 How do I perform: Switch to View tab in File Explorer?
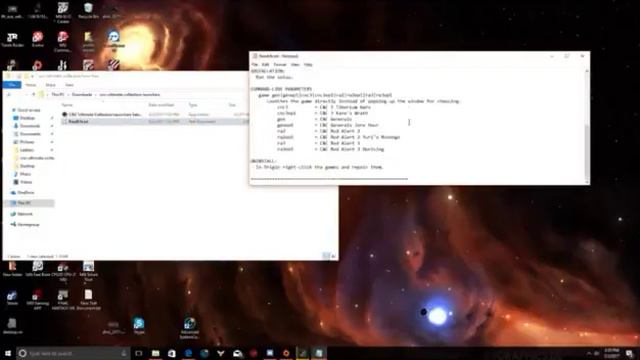(x=69, y=85)
